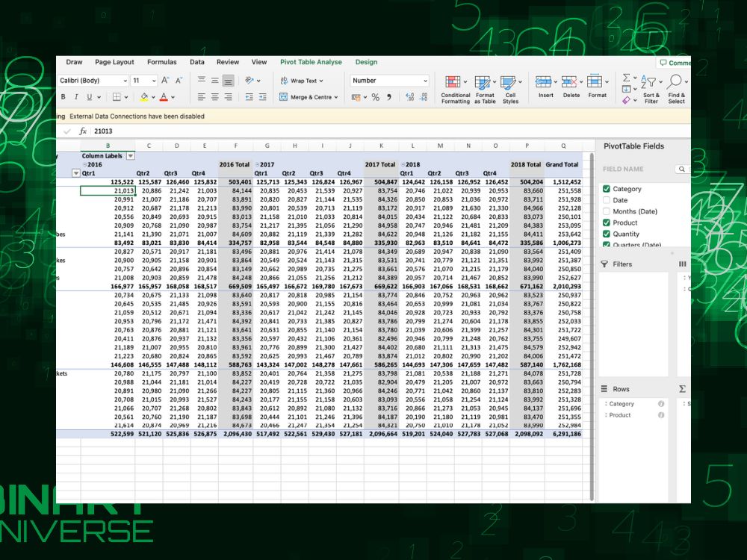This screenshot has height=560, width=747.
Task: Click the text orientation icon
Action: [249, 81]
